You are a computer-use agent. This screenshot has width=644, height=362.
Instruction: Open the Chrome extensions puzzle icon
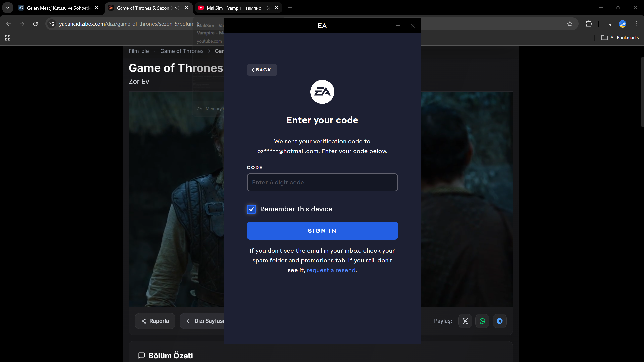589,24
